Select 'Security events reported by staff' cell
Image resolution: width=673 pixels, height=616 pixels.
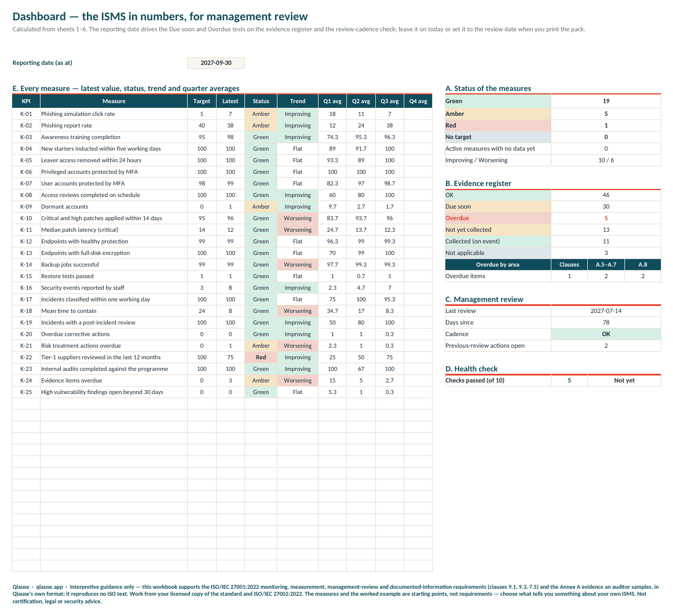(114, 288)
